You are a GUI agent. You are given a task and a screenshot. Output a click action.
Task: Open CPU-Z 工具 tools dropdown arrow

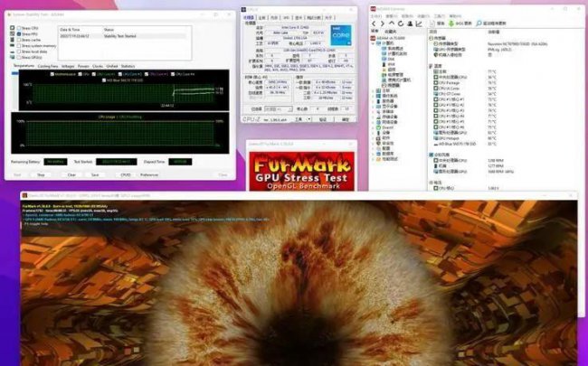309,119
